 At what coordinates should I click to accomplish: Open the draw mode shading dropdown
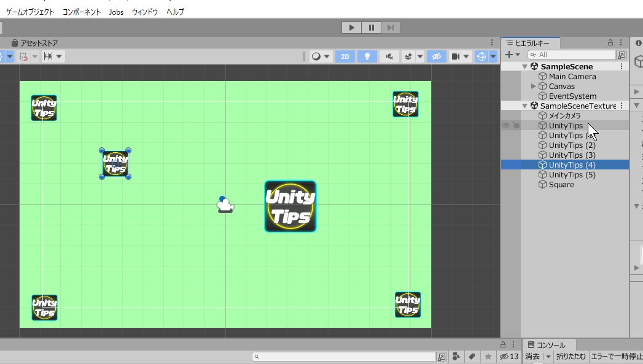click(321, 56)
